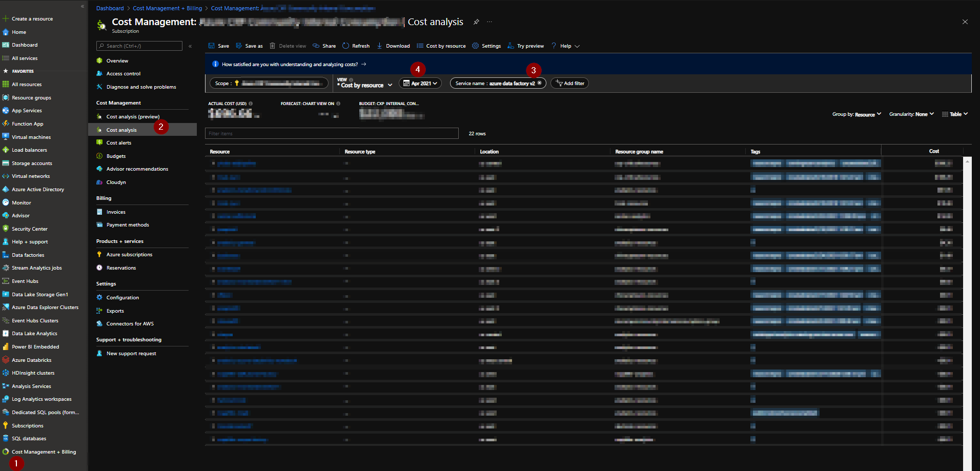The image size is (980, 471).
Task: Click Try preview in the toolbar
Action: [526, 46]
